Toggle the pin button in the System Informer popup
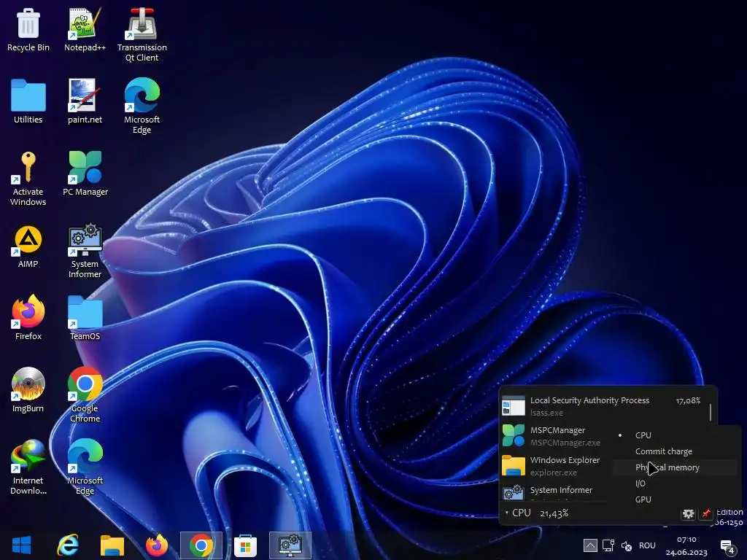This screenshot has height=560, width=747. [705, 514]
